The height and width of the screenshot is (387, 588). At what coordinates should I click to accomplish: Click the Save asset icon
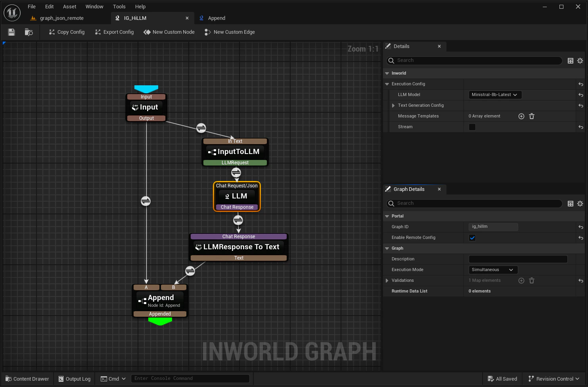click(11, 32)
